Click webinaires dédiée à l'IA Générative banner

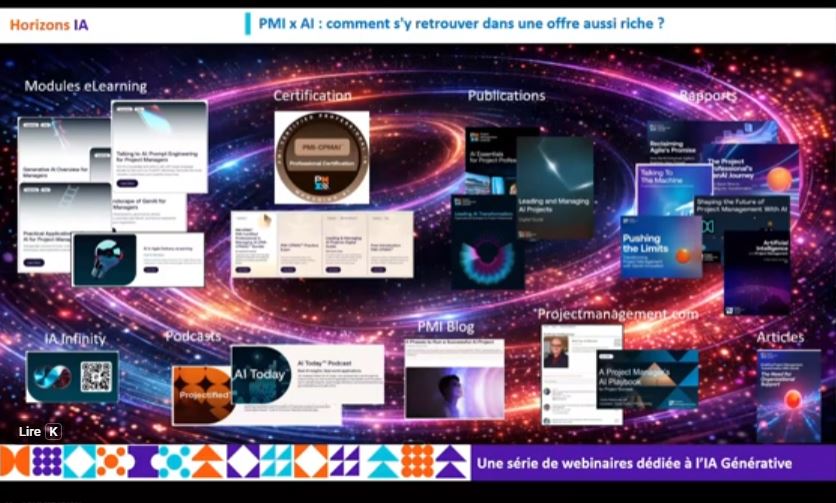point(654,462)
